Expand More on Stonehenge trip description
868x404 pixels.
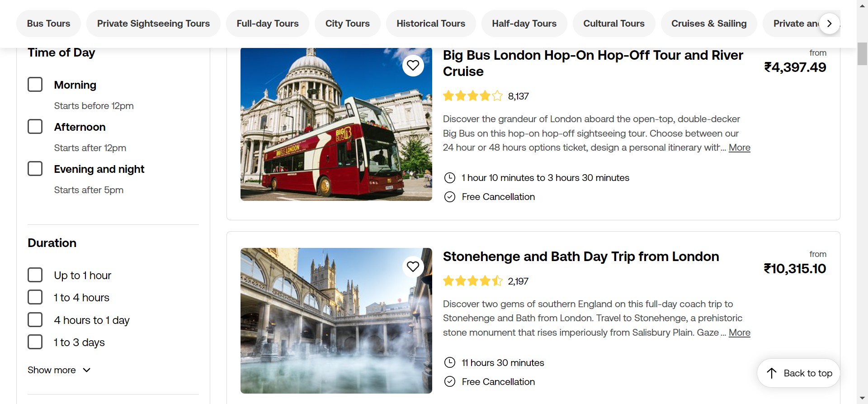739,333
